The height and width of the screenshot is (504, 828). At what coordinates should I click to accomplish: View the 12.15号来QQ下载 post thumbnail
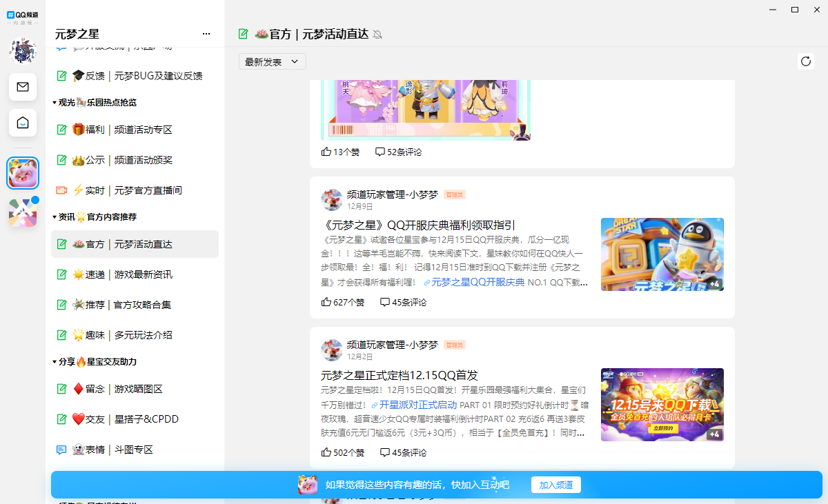pyautogui.click(x=662, y=405)
